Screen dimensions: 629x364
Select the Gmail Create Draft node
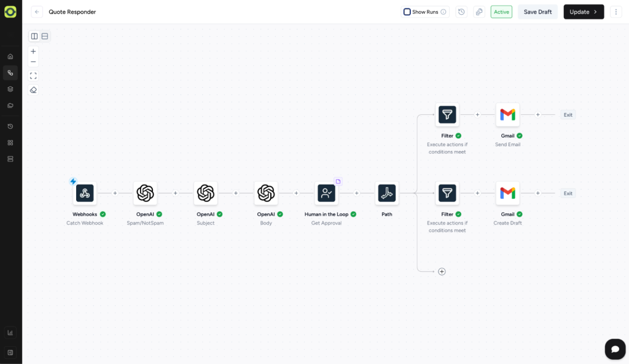[507, 193]
